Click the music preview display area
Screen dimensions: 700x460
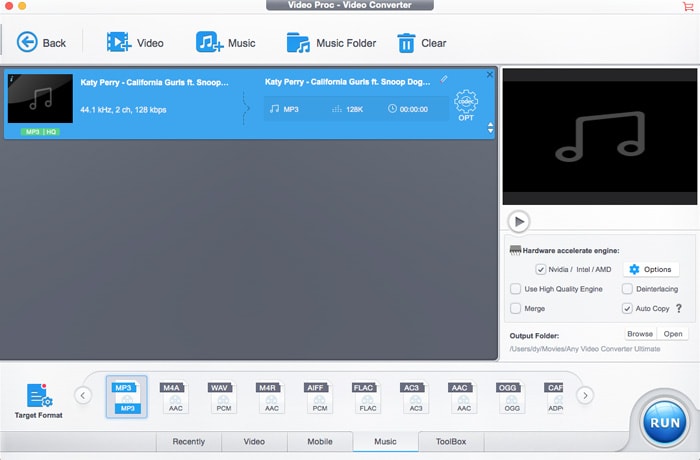point(600,137)
